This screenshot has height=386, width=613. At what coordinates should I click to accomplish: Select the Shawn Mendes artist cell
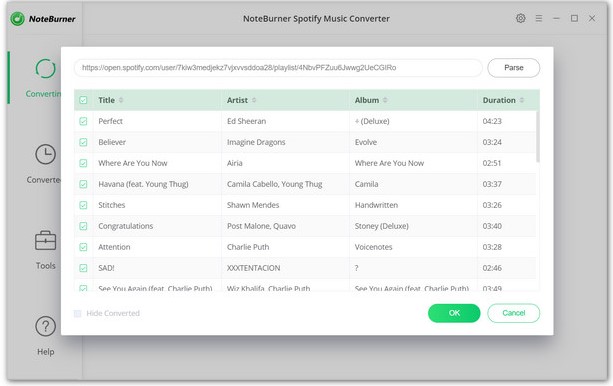(285, 205)
